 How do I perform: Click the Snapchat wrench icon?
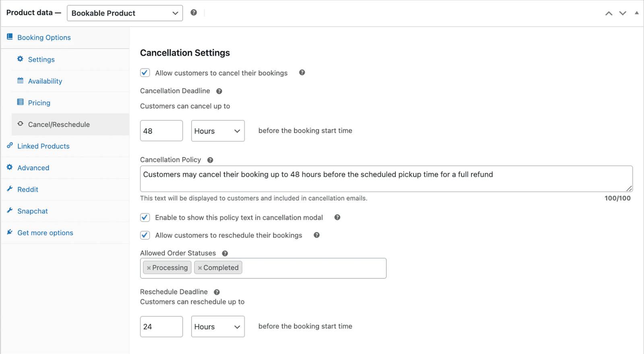pos(10,210)
